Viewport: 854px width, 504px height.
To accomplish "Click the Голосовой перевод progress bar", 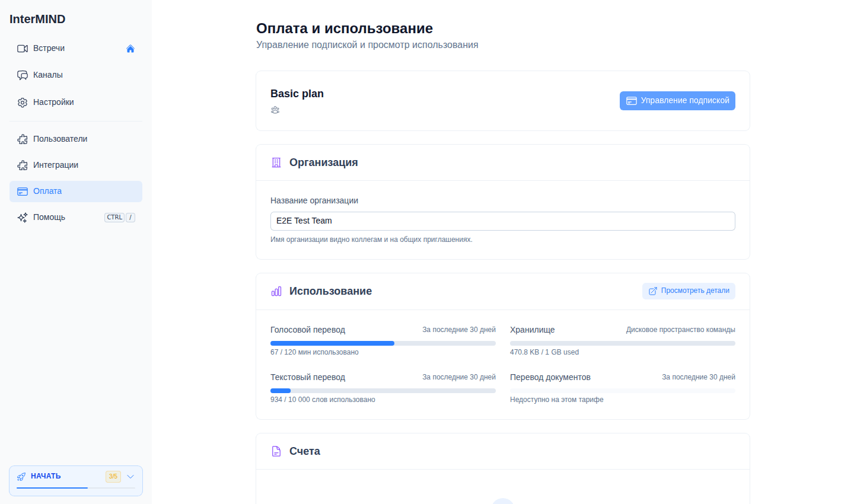I will [x=383, y=343].
